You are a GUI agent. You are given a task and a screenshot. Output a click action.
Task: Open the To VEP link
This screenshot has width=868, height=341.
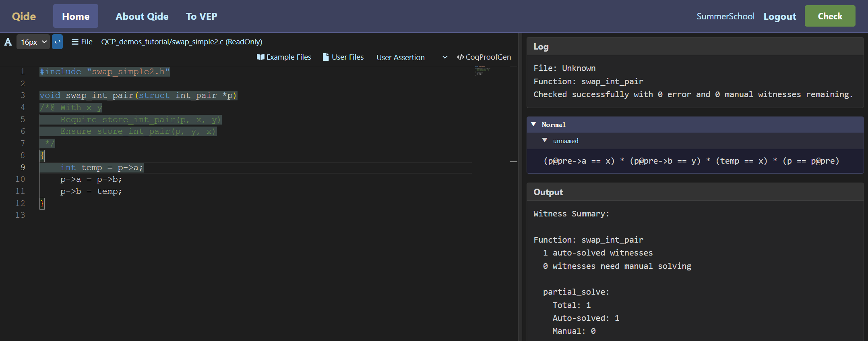click(x=201, y=16)
